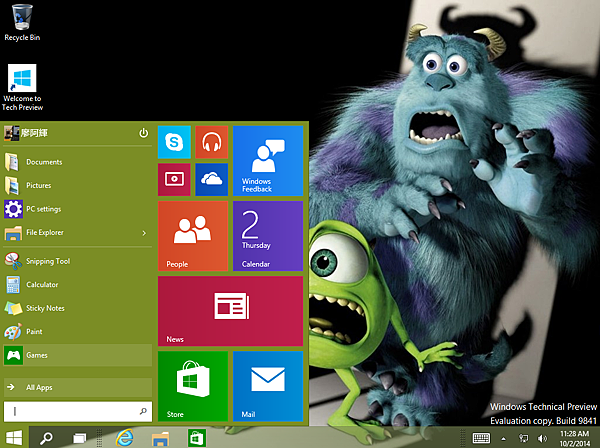600x448 pixels.
Task: Click the Start menu search box
Action: (x=78, y=412)
